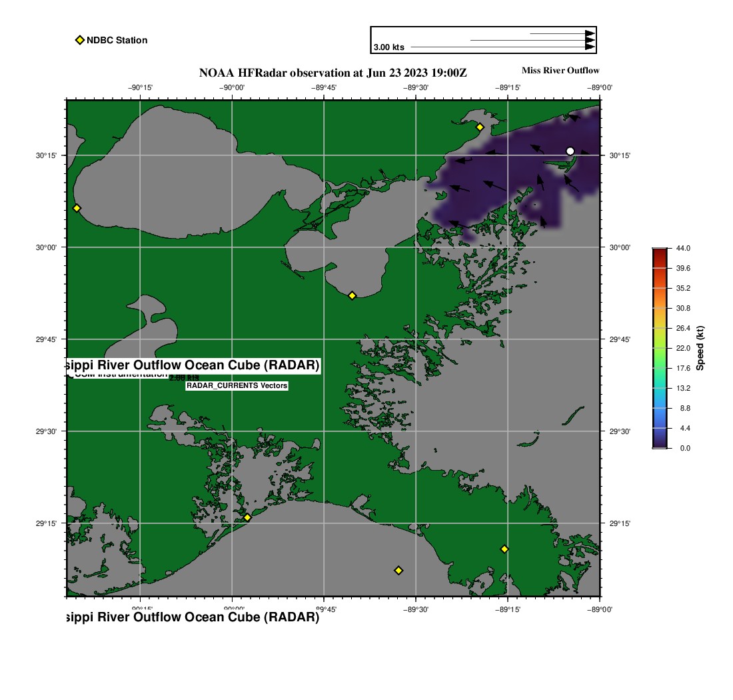The width and height of the screenshot is (733, 700).
Task: Click the dark red top of the speed colorbar
Action: coord(659,252)
